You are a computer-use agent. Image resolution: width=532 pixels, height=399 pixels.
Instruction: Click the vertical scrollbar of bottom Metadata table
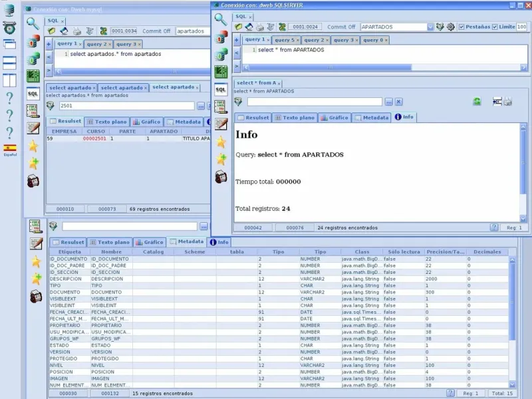click(512, 302)
